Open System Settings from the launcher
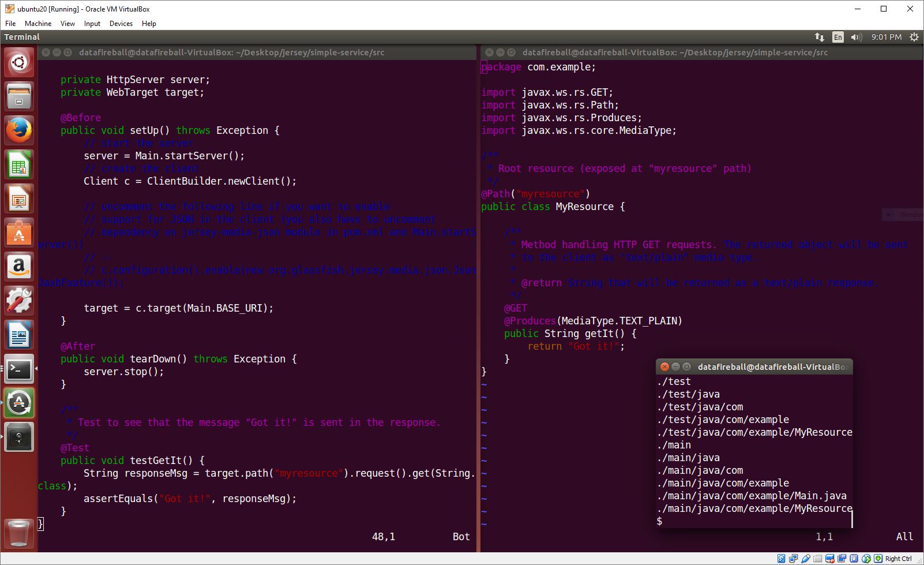Screen dimensions: 924x565 click(19, 300)
